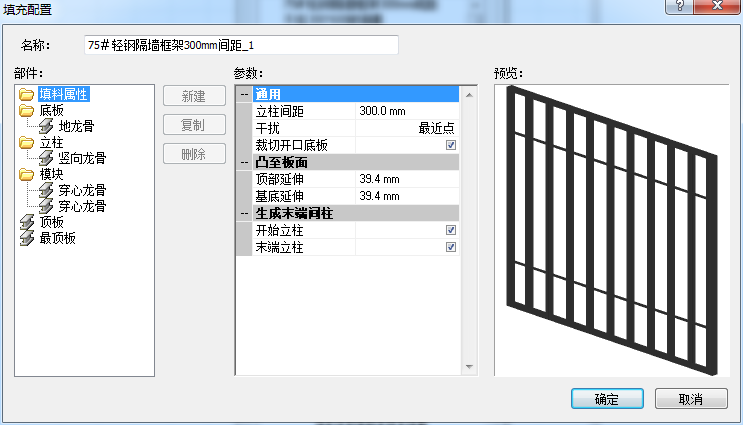This screenshot has height=425, width=743.
Task: Click the 取消 button
Action: (691, 399)
